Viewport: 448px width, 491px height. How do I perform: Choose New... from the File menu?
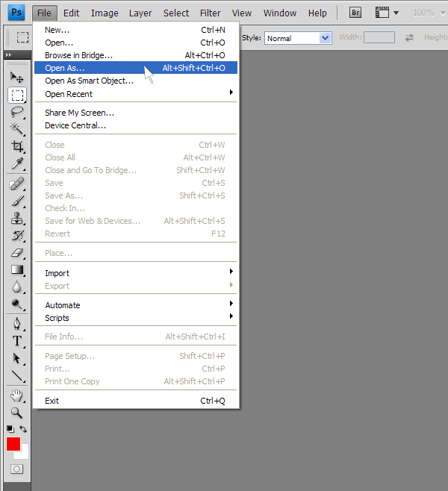click(x=136, y=30)
